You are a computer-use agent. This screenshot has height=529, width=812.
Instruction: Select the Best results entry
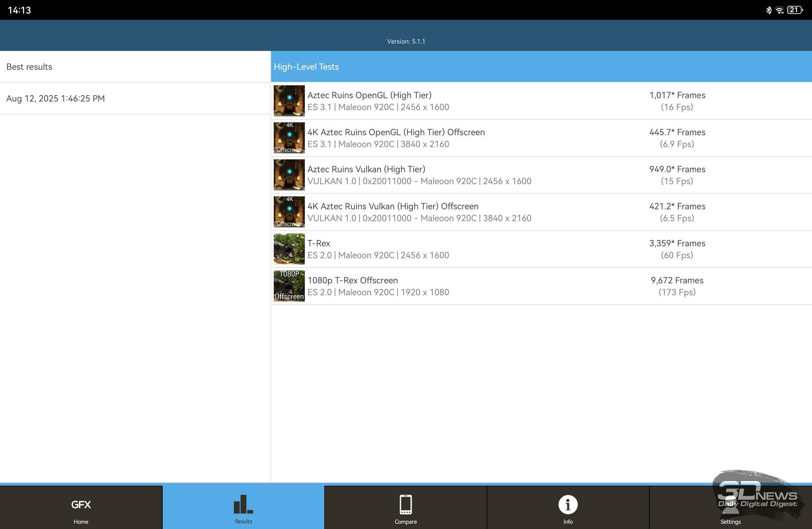coord(135,66)
